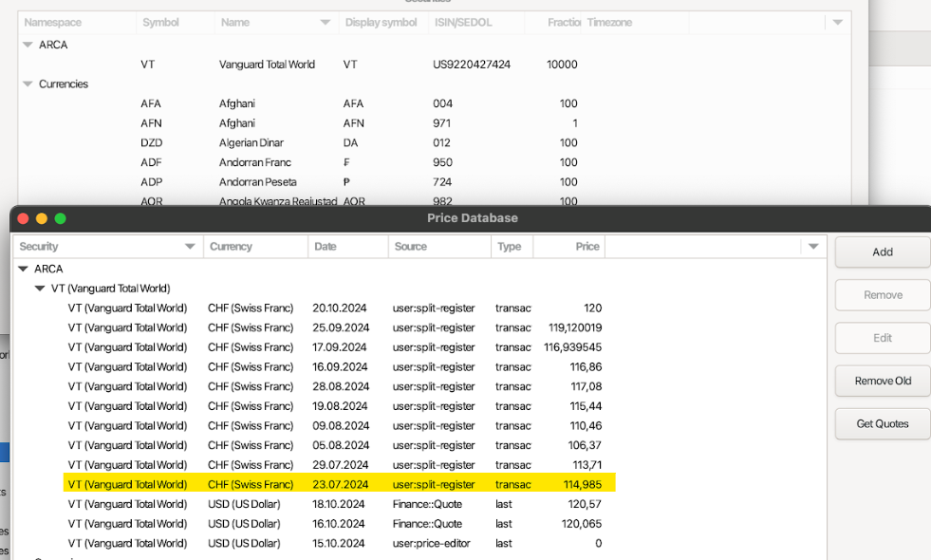This screenshot has height=560, width=931.
Task: Click the price value 119,120019
Action: click(x=575, y=327)
